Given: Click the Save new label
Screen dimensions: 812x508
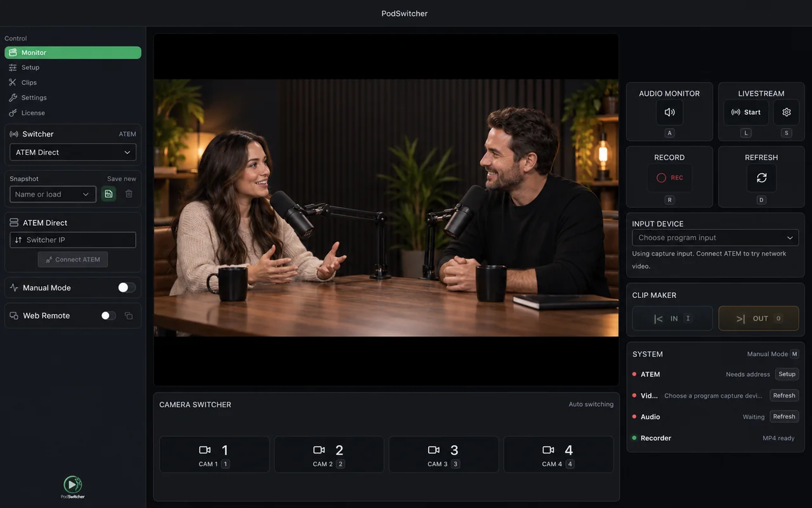Looking at the screenshot, I should point(122,179).
